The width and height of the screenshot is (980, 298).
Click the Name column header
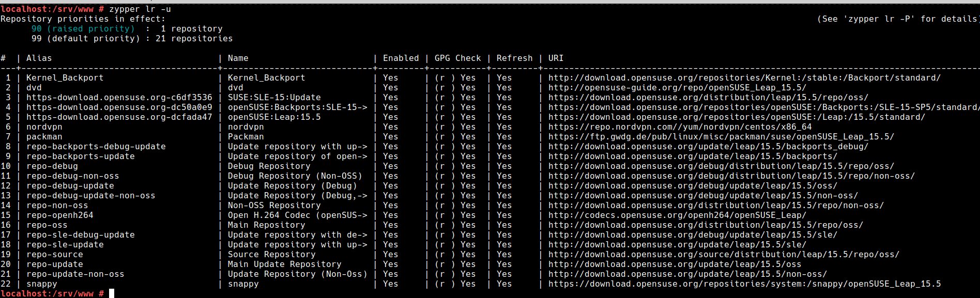coord(238,58)
